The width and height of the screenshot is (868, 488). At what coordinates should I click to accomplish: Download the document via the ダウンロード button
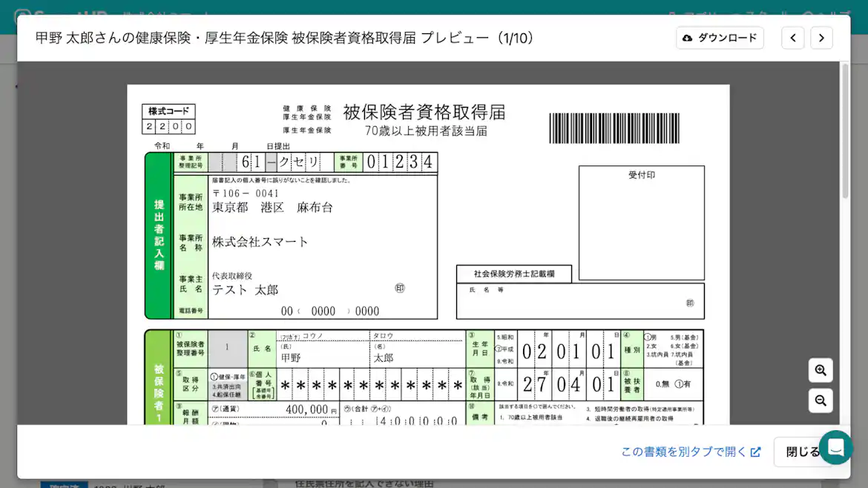[x=719, y=37]
